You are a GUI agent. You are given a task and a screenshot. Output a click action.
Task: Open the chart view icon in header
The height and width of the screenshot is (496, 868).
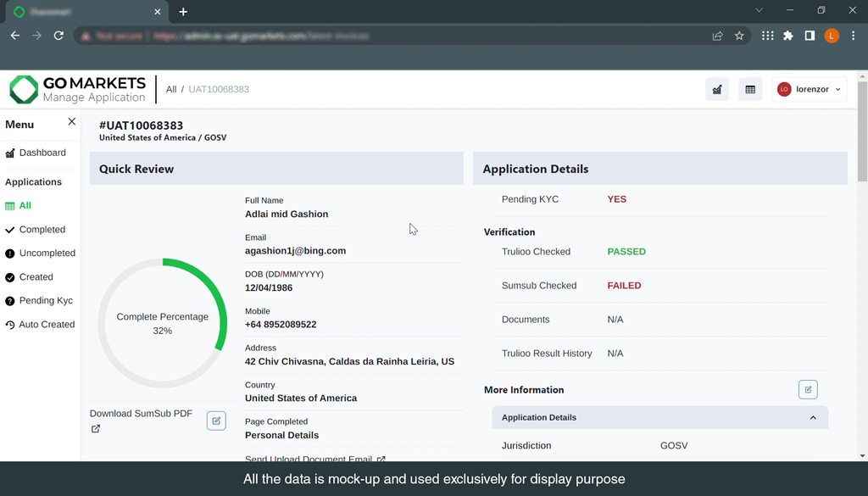point(717,90)
